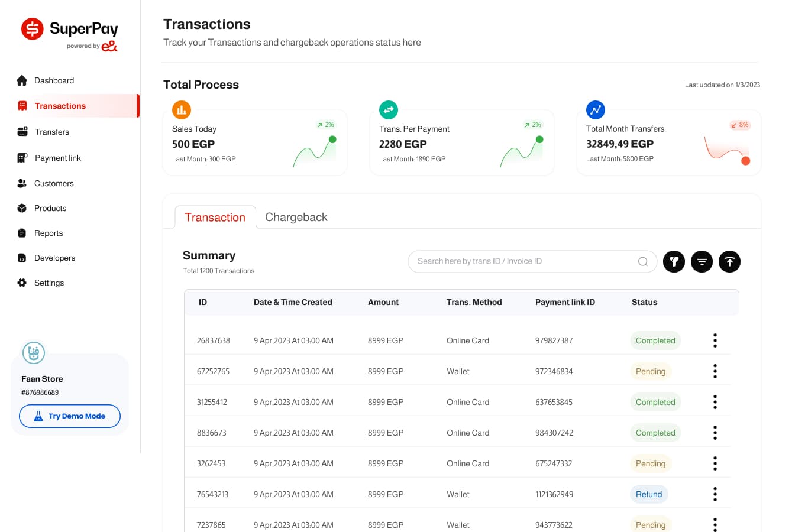Click transaction ID 31255412

coord(212,402)
